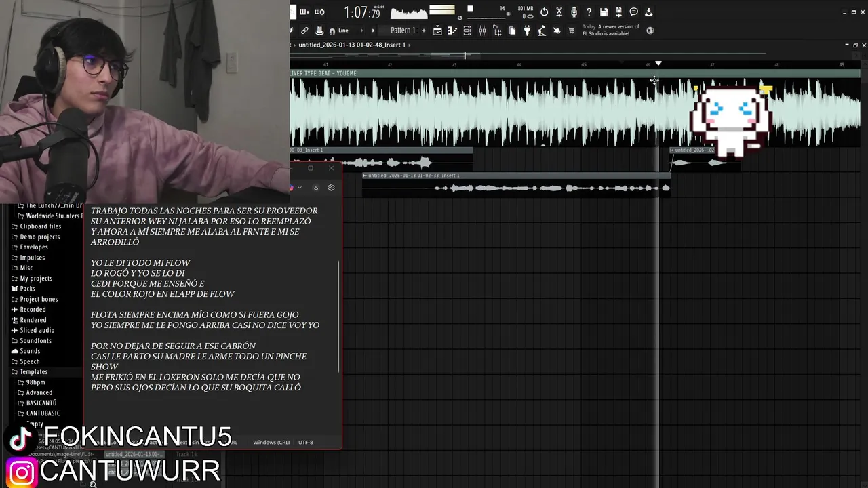Screen dimensions: 868x488
Task: Open the Piano roll icon
Action: click(x=452, y=30)
